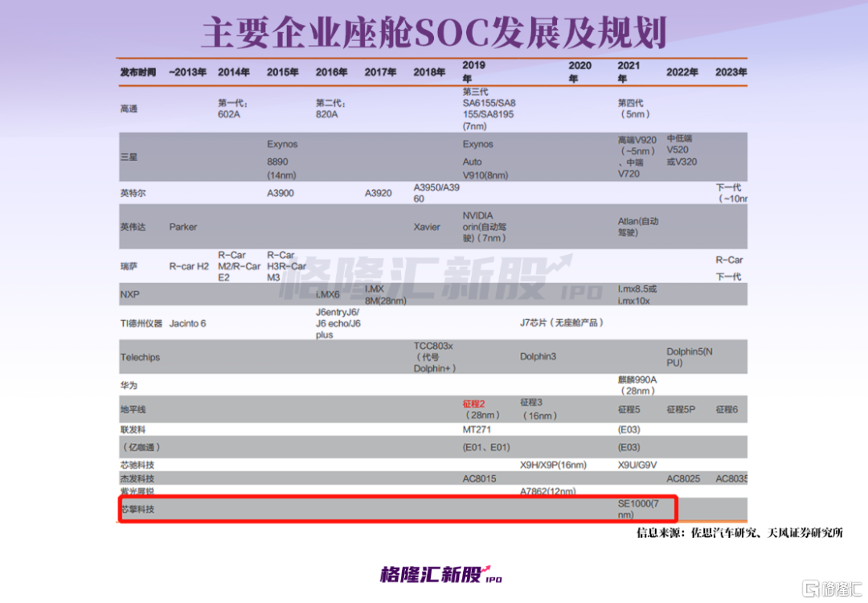Click the Exynos 8890 (14nm) cell
Image resolution: width=868 pixels, height=603 pixels.
(x=282, y=159)
